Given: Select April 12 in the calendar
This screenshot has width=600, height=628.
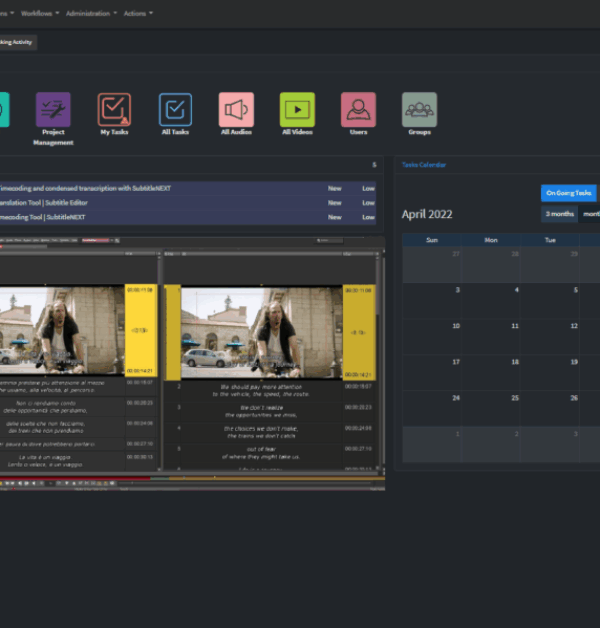Looking at the screenshot, I should 550,336.
